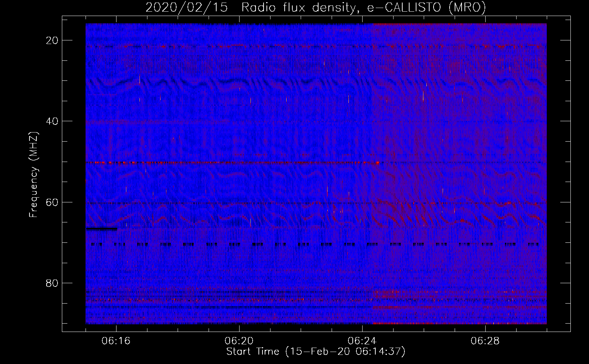
Task: Click the plot title '2020/02/15 Radio flux density, e-CALLISTO (MRO)'
Action: [316, 7]
